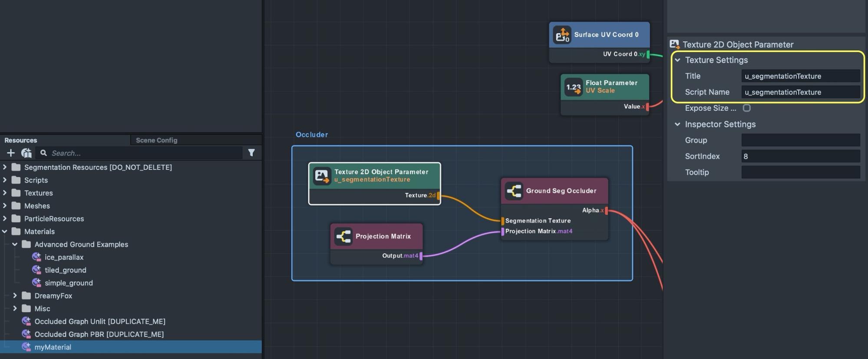Click the Ground Seg Occluder node icon
868x359 pixels.
pyautogui.click(x=514, y=191)
